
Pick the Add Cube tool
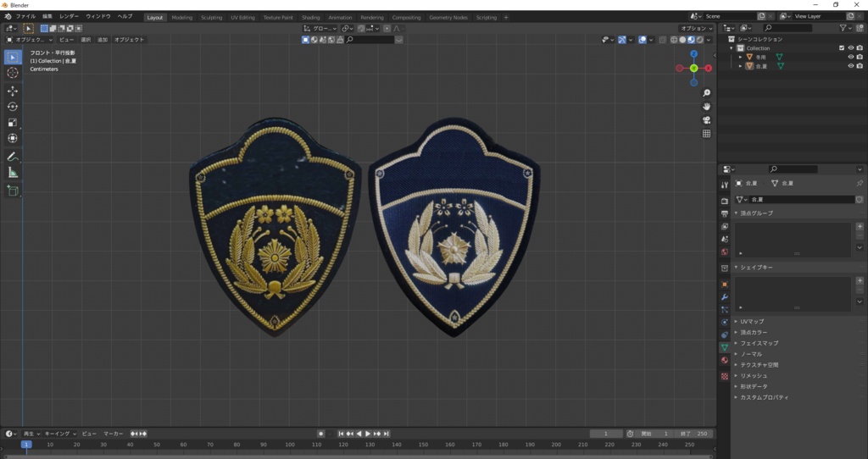[x=13, y=191]
